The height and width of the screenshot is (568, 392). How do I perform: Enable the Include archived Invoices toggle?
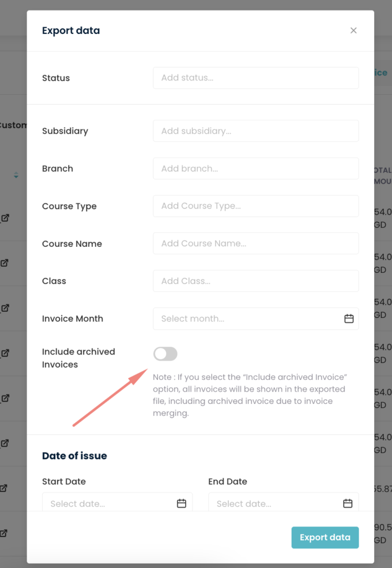click(165, 353)
